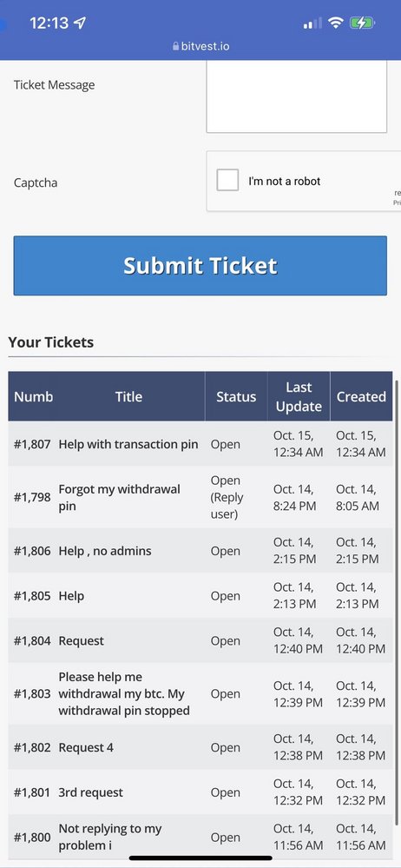401x868 pixels.
Task: Tap the battery charging icon
Action: [362, 23]
